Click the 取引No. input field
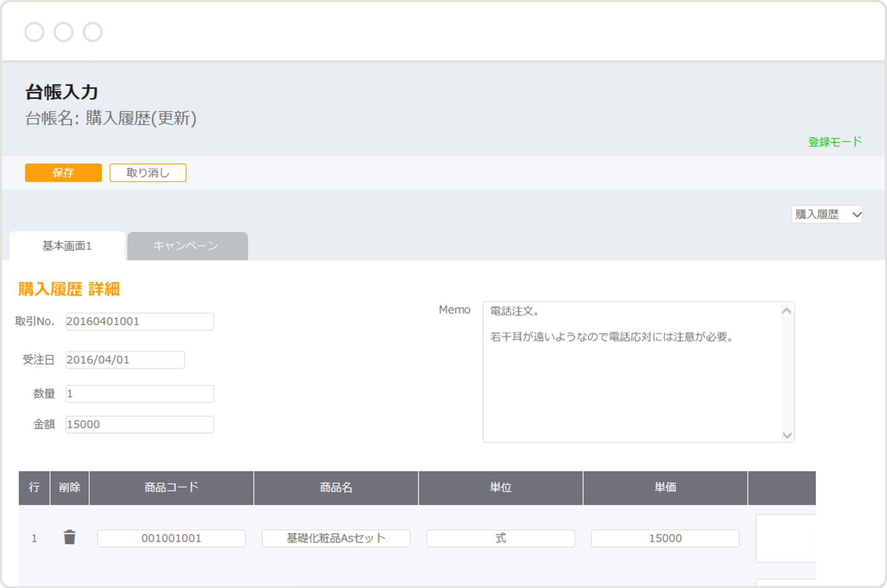Screen dimensions: 887x588 coord(140,321)
